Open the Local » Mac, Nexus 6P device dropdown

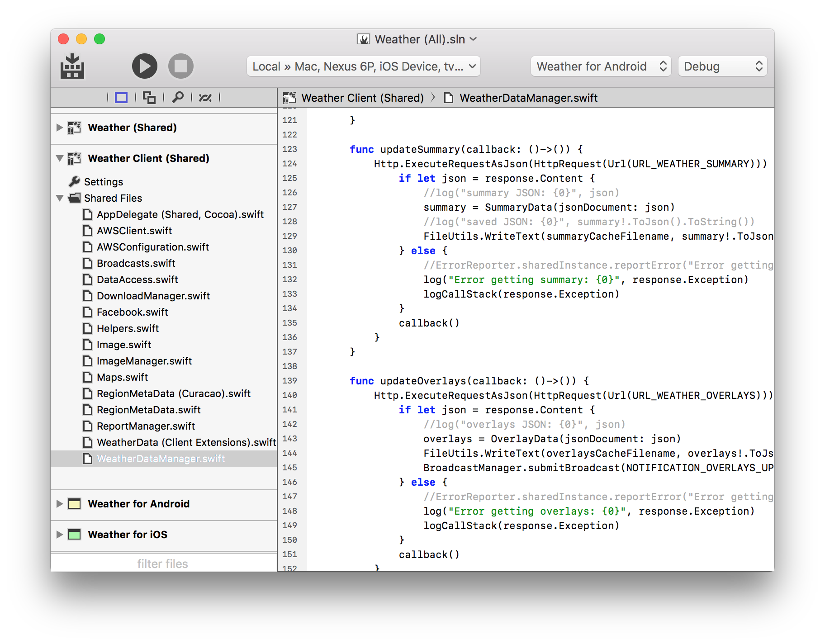coord(364,66)
